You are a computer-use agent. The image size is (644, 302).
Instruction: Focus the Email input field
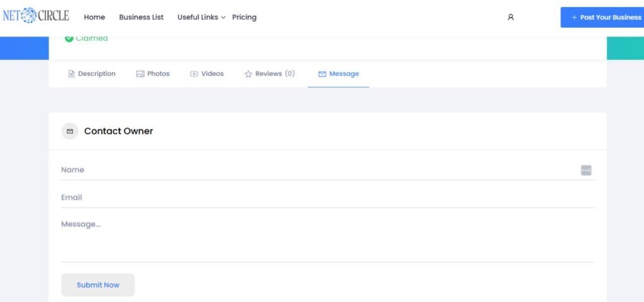coord(327,197)
